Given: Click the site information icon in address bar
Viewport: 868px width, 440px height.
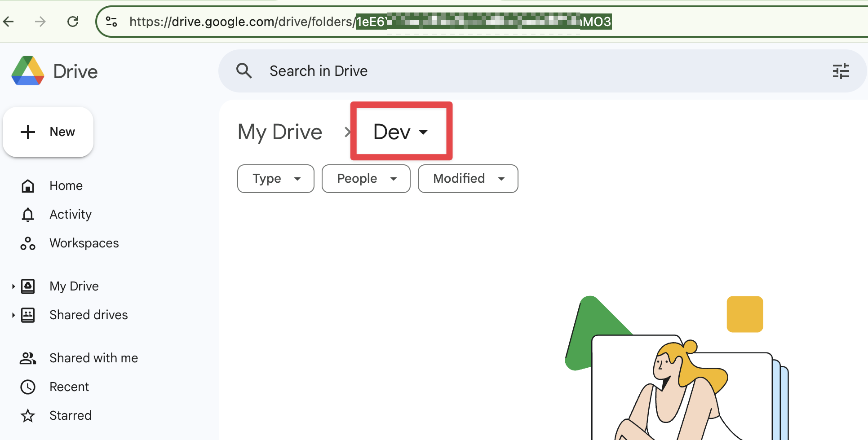Looking at the screenshot, I should click(111, 21).
